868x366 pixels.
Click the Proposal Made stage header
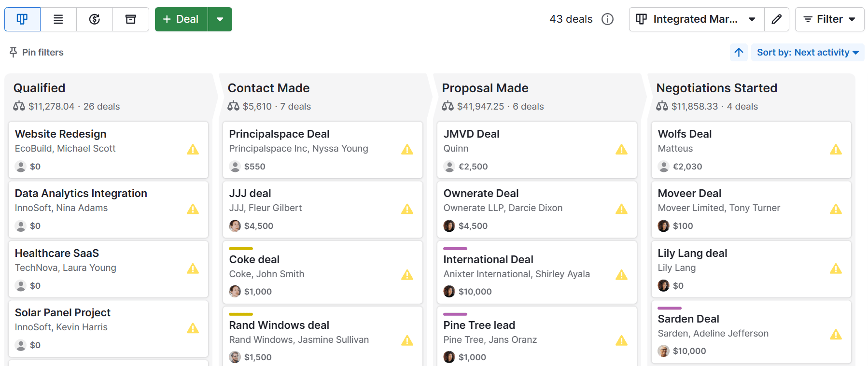(x=485, y=88)
